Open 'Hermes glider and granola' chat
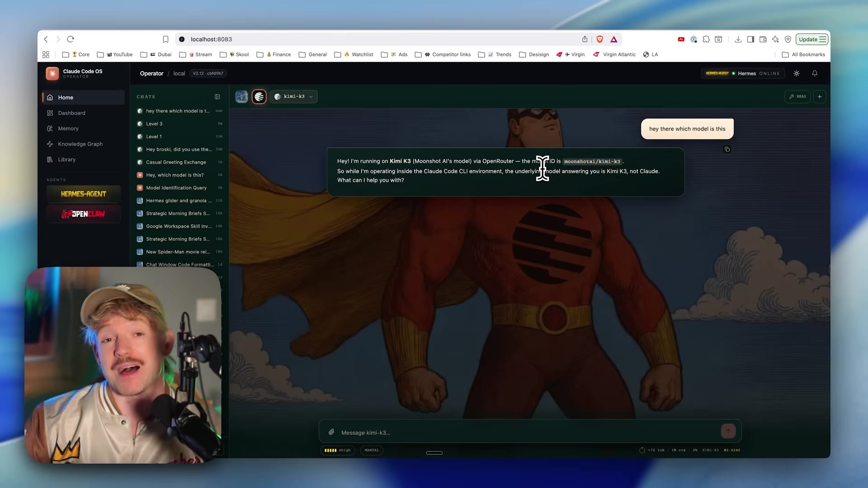868x488 pixels. [x=179, y=201]
